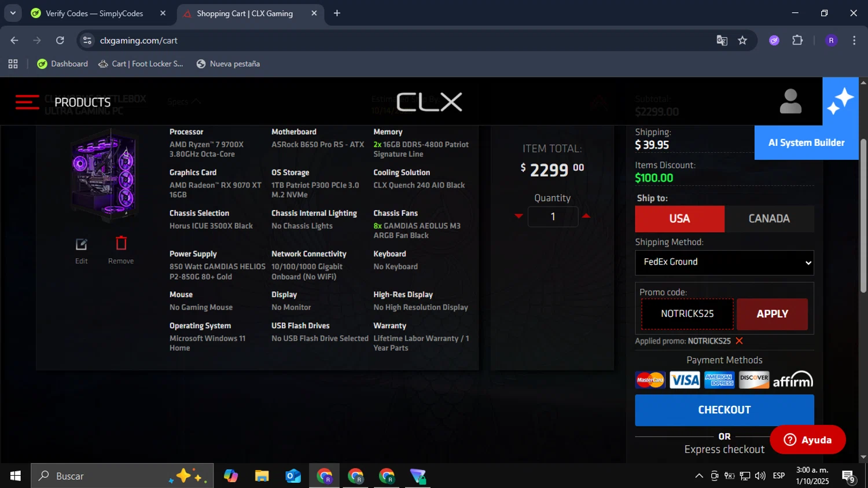This screenshot has height=488, width=868.
Task: Open the Copilot taskbar icon
Action: pos(231,476)
